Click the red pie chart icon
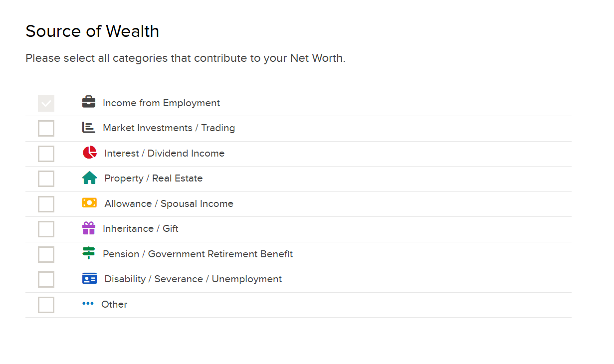The height and width of the screenshot is (364, 614). pos(90,153)
